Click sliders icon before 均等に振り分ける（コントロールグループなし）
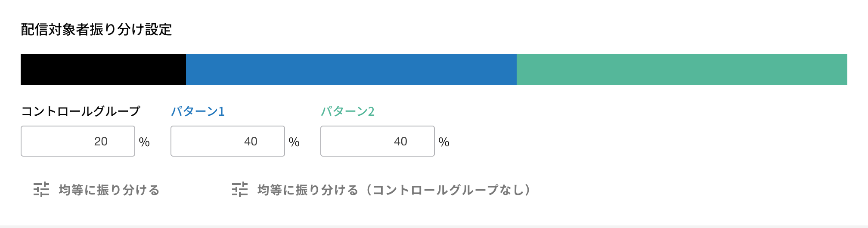 [x=240, y=189]
